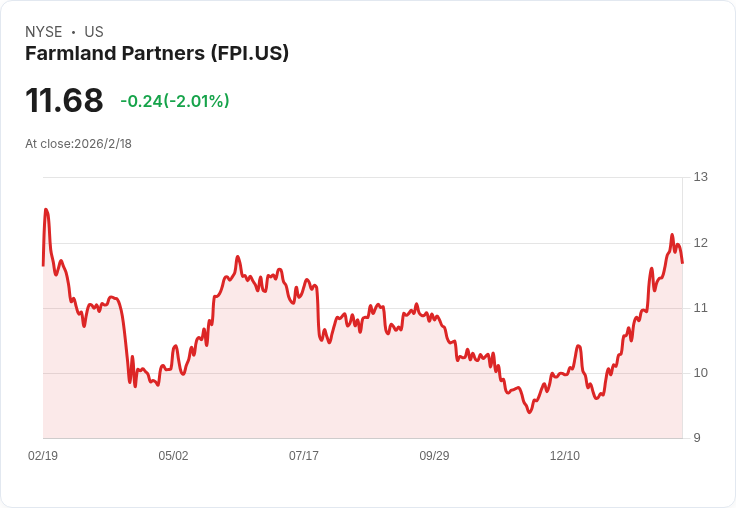Click the 12/10 date axis label
The height and width of the screenshot is (508, 736).
click(565, 455)
